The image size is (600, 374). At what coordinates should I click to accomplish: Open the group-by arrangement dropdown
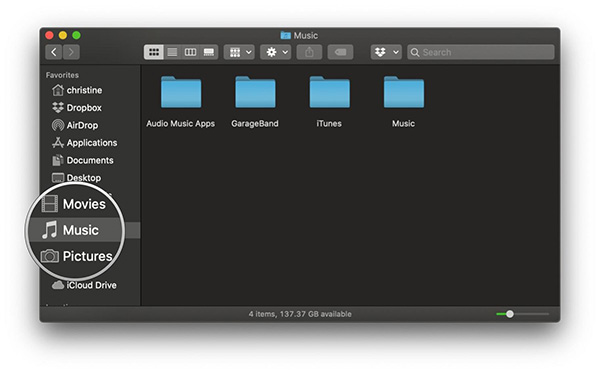click(239, 52)
